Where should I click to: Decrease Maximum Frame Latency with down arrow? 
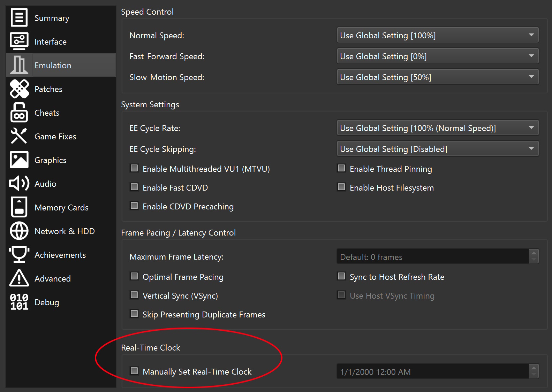pos(534,260)
